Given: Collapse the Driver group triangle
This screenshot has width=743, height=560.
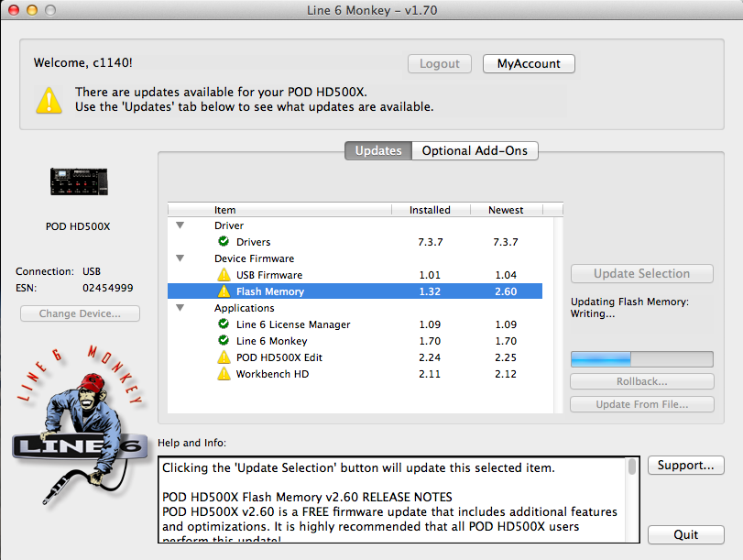Looking at the screenshot, I should click(x=180, y=225).
